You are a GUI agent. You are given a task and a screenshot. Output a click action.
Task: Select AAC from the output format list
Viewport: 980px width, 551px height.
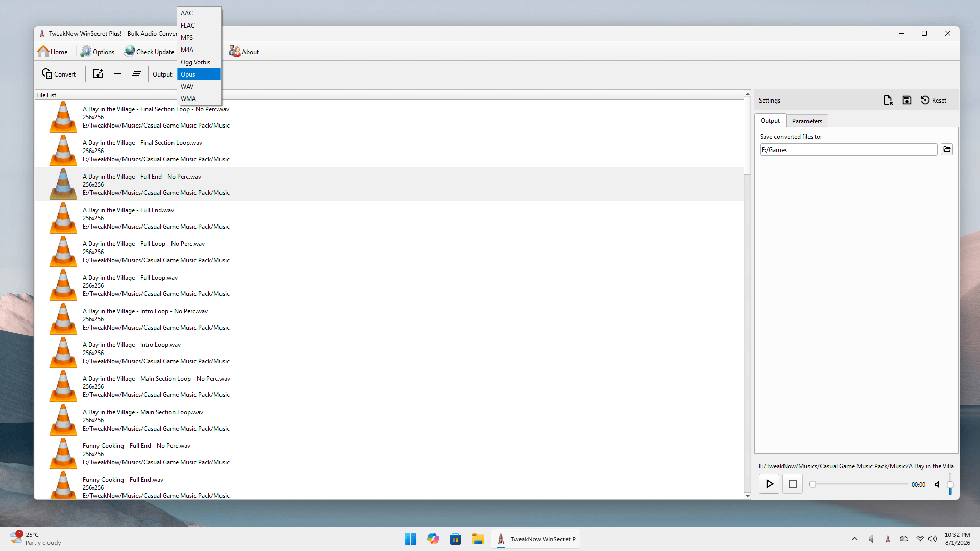[x=199, y=13]
